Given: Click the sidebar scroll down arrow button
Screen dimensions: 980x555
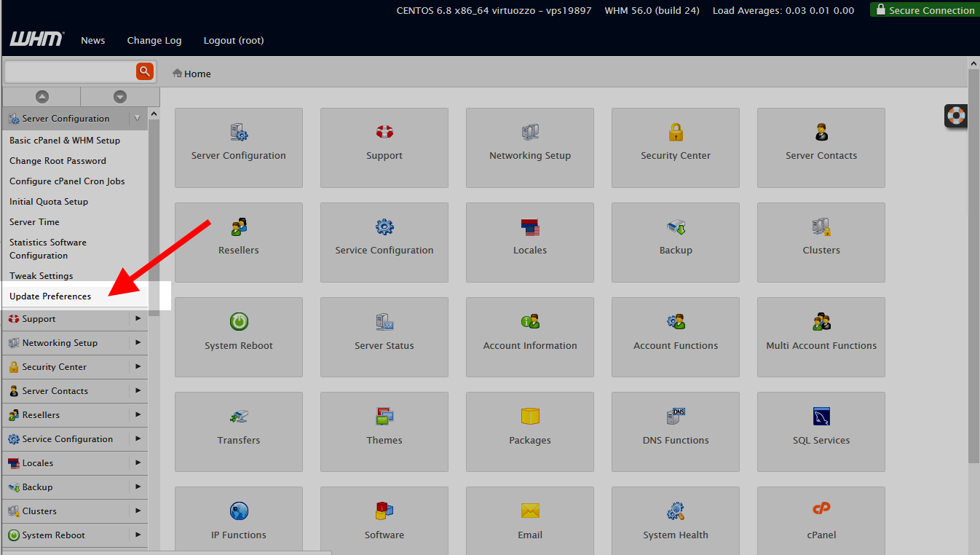Looking at the screenshot, I should 120,97.
